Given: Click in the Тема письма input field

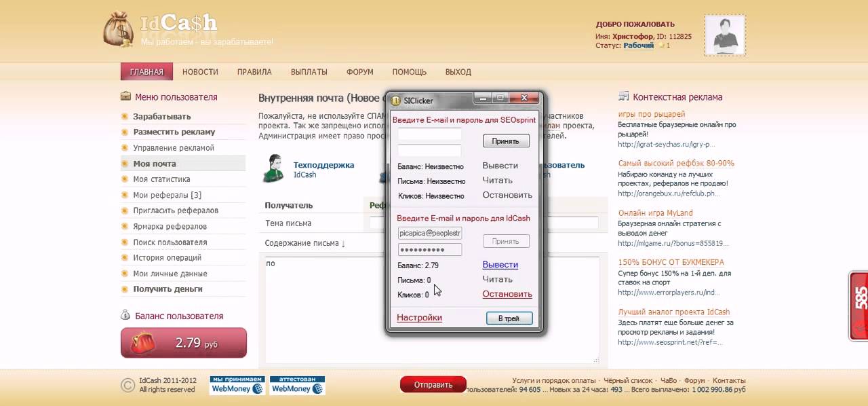Looking at the screenshot, I should pyautogui.click(x=484, y=223).
